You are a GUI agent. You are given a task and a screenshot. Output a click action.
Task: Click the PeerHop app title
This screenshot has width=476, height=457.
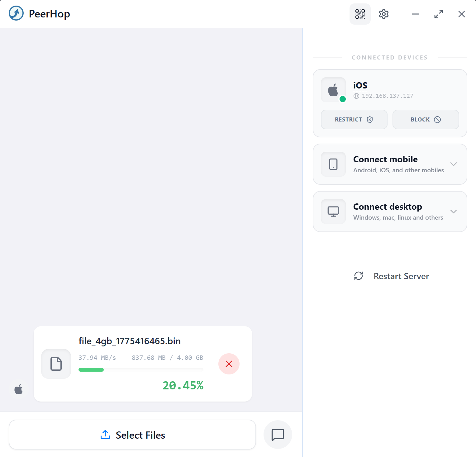click(50, 14)
